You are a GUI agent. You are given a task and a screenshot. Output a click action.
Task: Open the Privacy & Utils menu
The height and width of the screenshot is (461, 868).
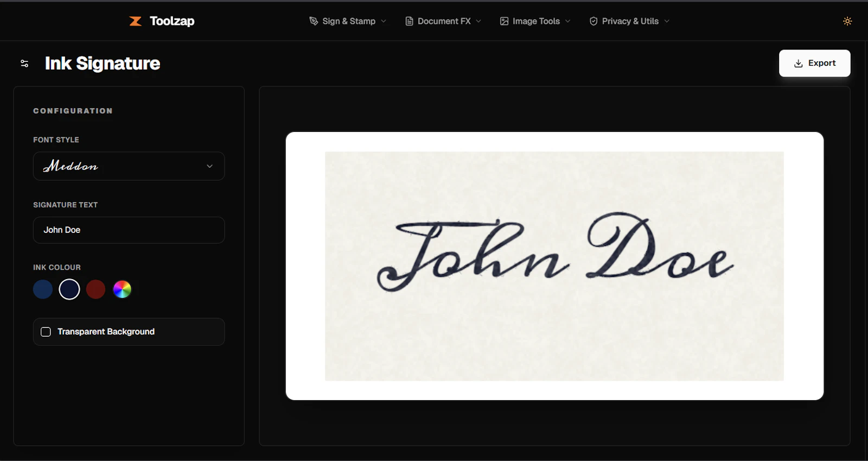click(629, 21)
